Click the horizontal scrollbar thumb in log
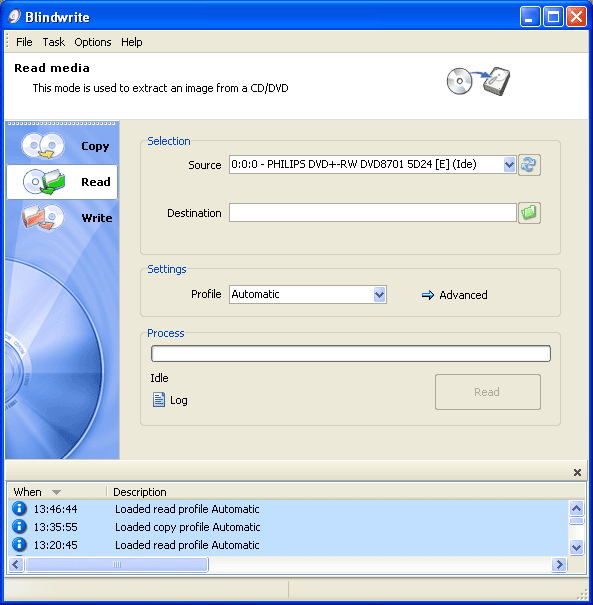The image size is (593, 605). [117, 564]
